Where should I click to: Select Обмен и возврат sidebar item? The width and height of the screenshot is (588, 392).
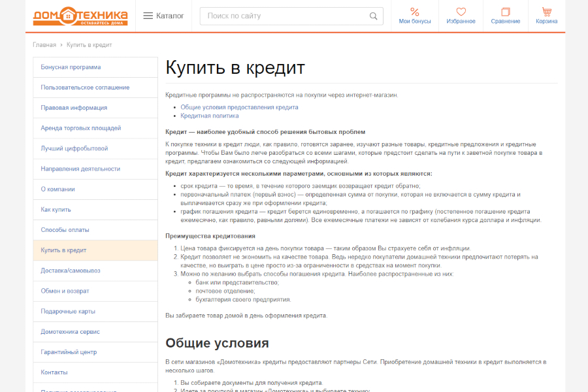[x=65, y=291]
